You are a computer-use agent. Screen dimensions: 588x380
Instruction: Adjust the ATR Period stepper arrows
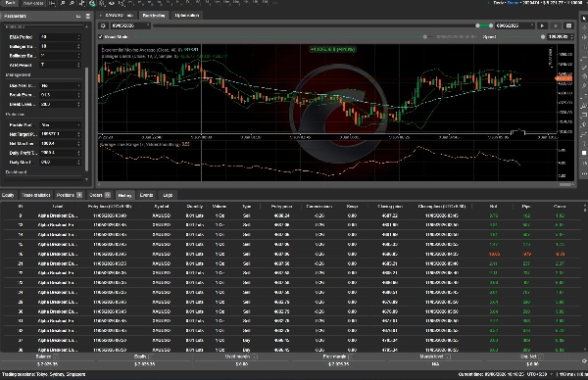[x=78, y=65]
